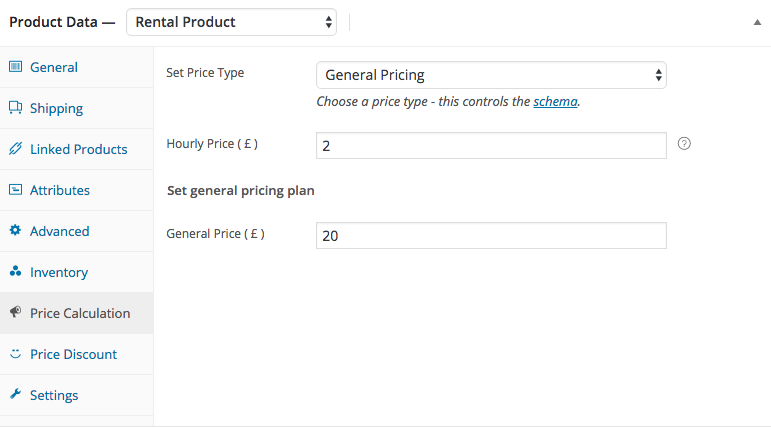
Task: Go to the Linked Products tab
Action: pos(78,149)
